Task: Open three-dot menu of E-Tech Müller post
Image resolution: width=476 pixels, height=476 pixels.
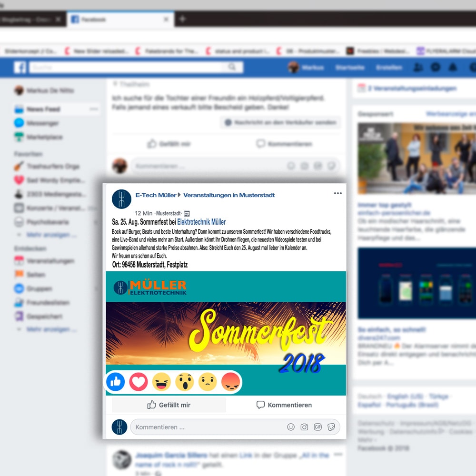Action: click(338, 193)
